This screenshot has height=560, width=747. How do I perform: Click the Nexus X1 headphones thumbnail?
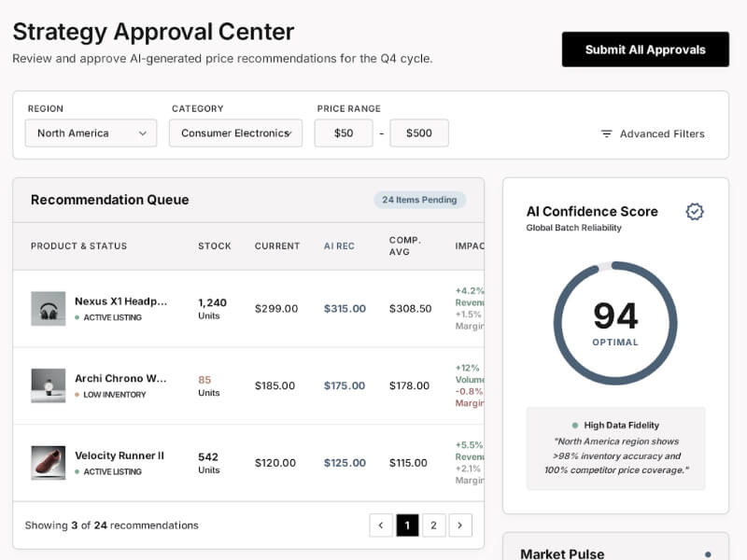pyautogui.click(x=49, y=309)
